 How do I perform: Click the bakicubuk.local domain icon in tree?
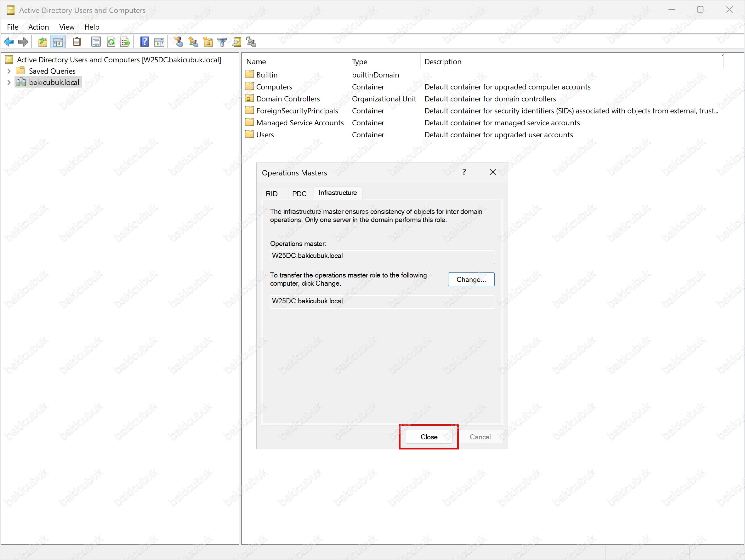tap(21, 82)
